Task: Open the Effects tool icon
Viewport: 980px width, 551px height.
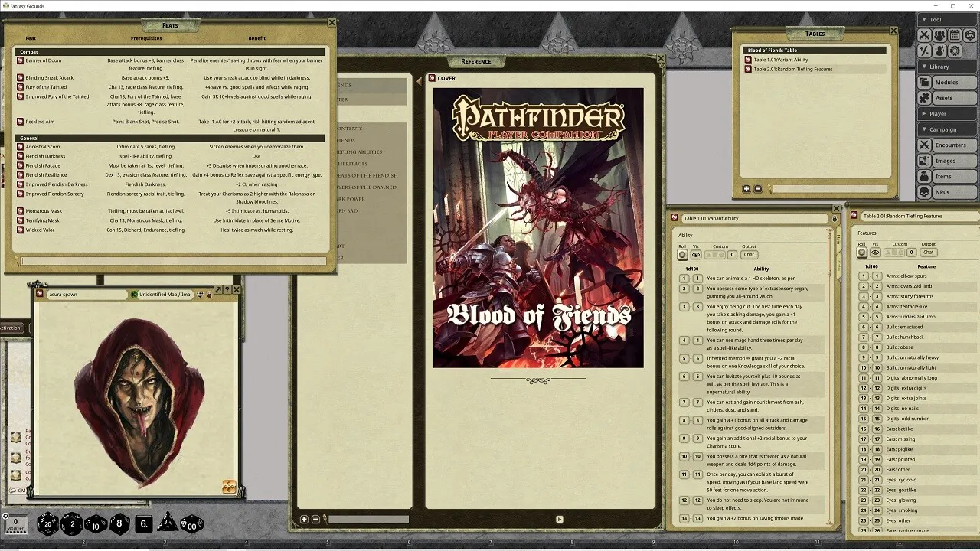Action: pos(939,51)
